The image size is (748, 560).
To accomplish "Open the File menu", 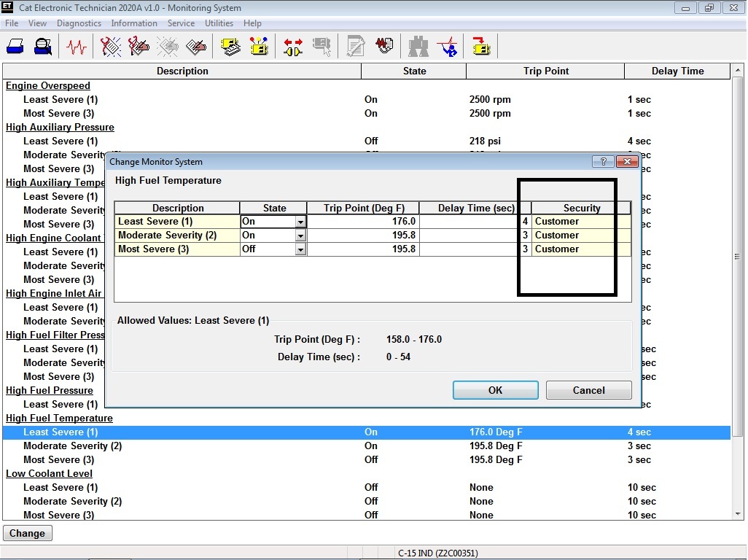I will tap(12, 23).
